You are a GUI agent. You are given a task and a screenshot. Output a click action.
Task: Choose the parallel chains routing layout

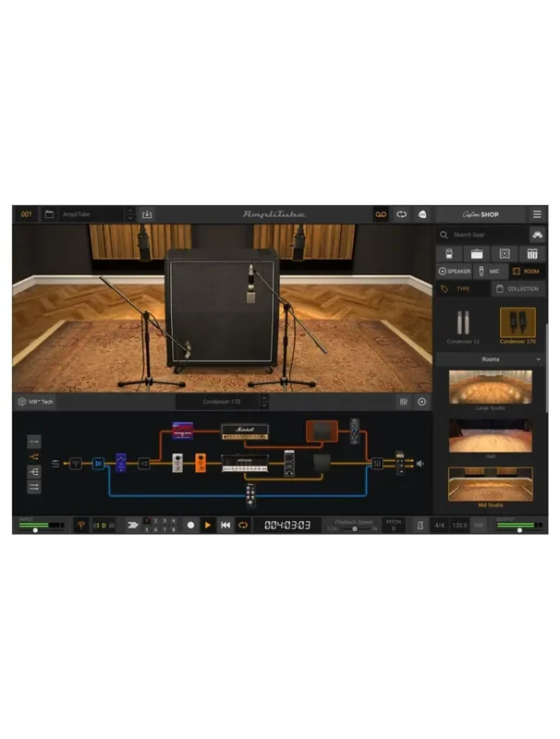click(x=34, y=487)
